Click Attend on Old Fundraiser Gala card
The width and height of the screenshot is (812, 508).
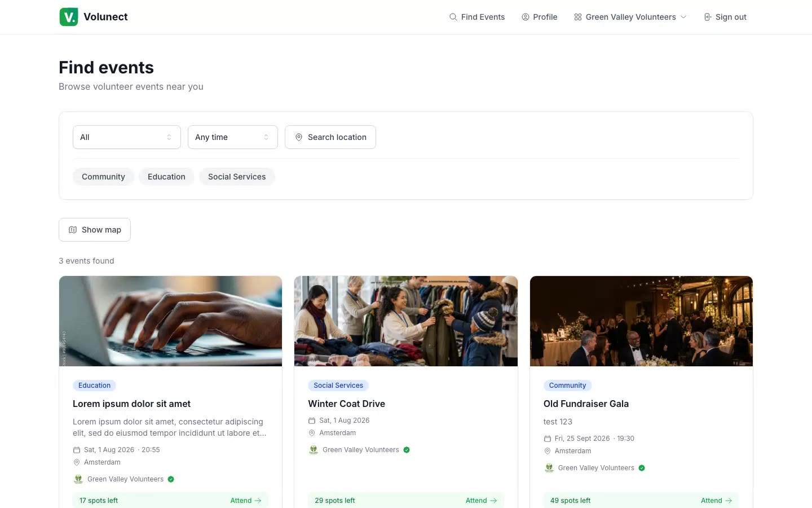click(x=716, y=501)
